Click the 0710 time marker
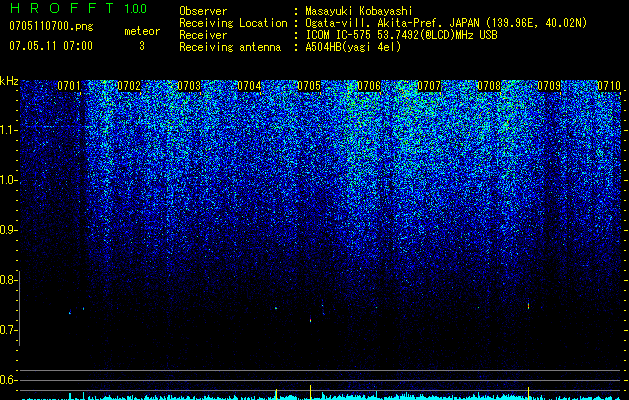The image size is (629, 400). 609,86
